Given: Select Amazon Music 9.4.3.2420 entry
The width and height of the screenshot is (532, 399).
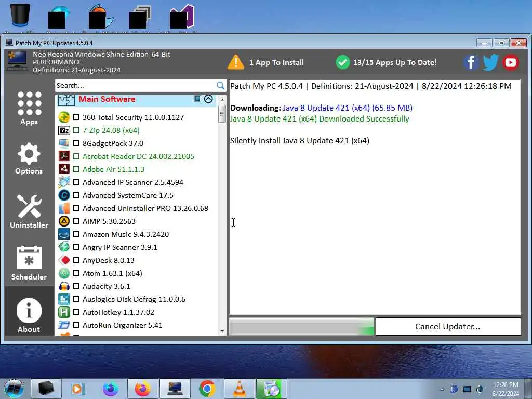Looking at the screenshot, I should (126, 234).
